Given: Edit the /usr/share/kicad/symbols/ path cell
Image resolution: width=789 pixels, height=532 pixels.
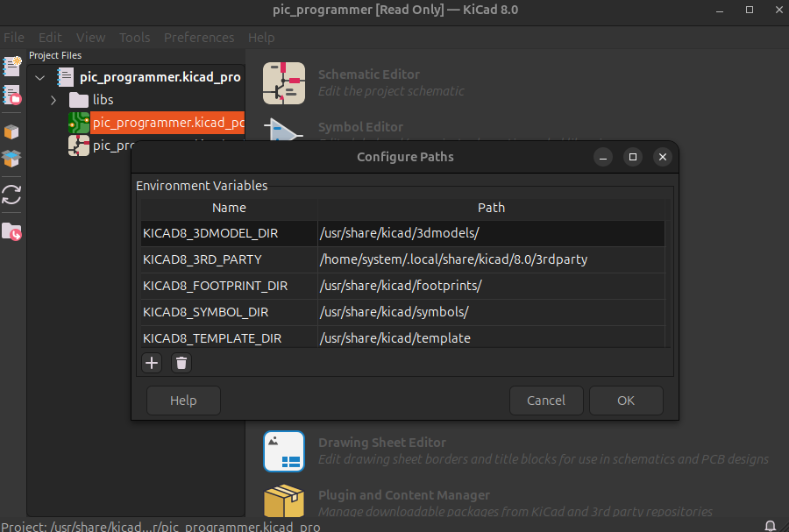Looking at the screenshot, I should 491,312.
